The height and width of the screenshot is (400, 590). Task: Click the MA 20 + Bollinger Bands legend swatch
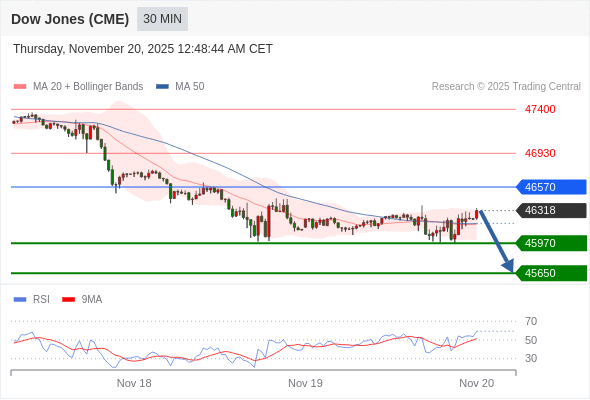click(20, 87)
